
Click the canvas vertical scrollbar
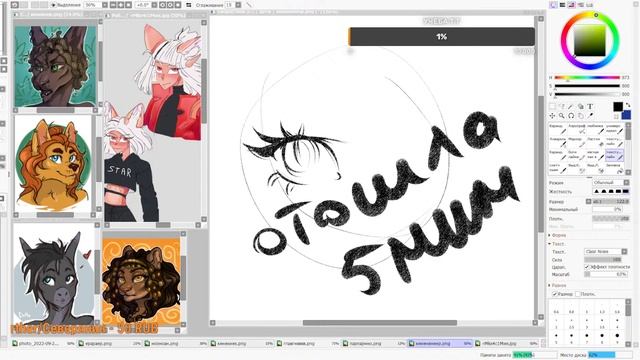[x=541, y=163]
